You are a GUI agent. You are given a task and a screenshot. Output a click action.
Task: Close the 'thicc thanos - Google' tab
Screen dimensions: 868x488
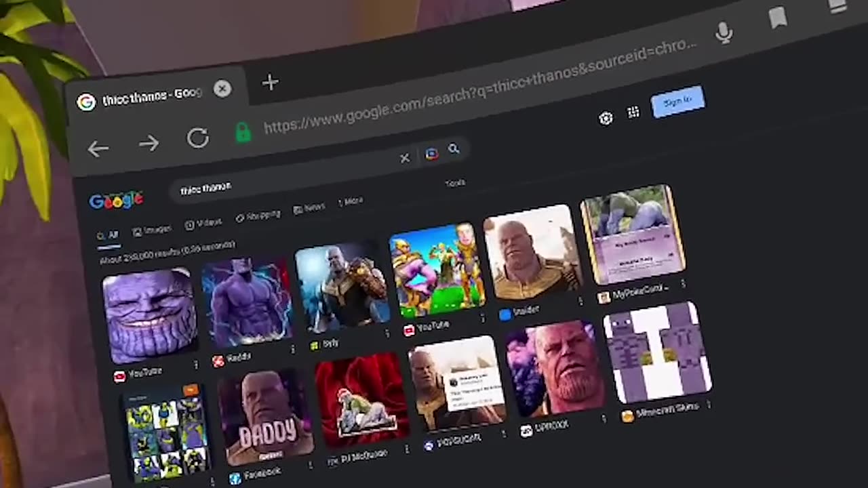coord(222,88)
